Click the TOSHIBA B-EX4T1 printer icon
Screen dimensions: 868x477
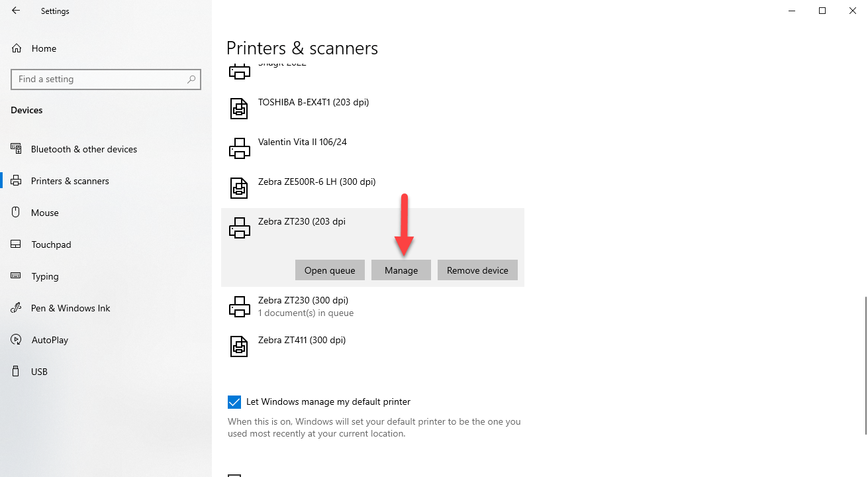[239, 108]
